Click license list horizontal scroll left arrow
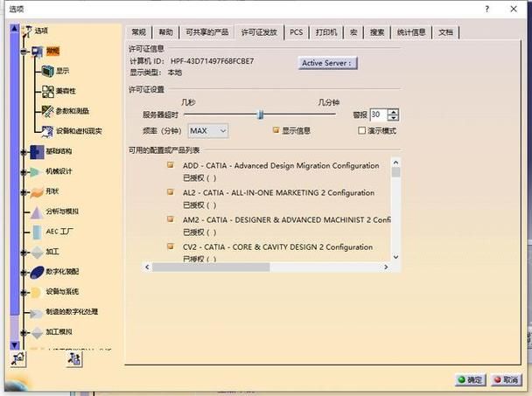 pos(147,267)
